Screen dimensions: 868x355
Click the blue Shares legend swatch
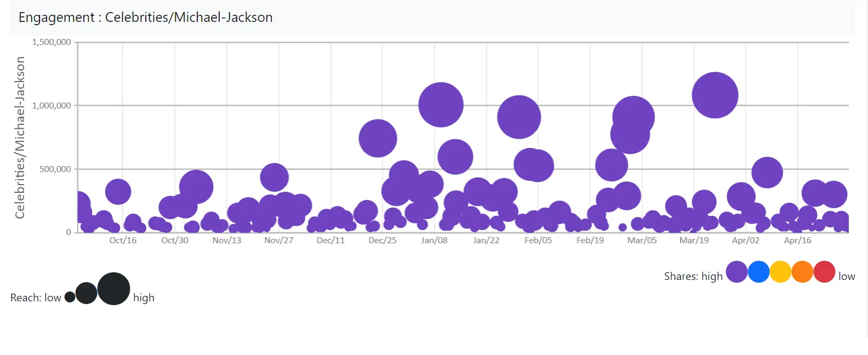coord(758,272)
